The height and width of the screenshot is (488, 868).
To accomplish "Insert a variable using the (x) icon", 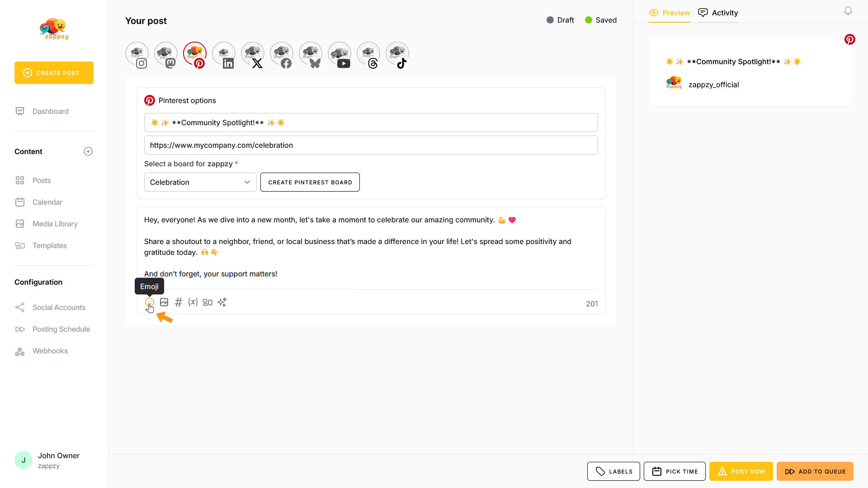I will [193, 302].
